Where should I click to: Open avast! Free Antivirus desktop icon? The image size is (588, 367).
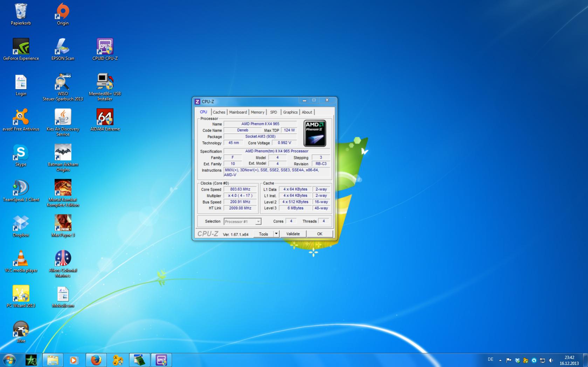pos(21,118)
